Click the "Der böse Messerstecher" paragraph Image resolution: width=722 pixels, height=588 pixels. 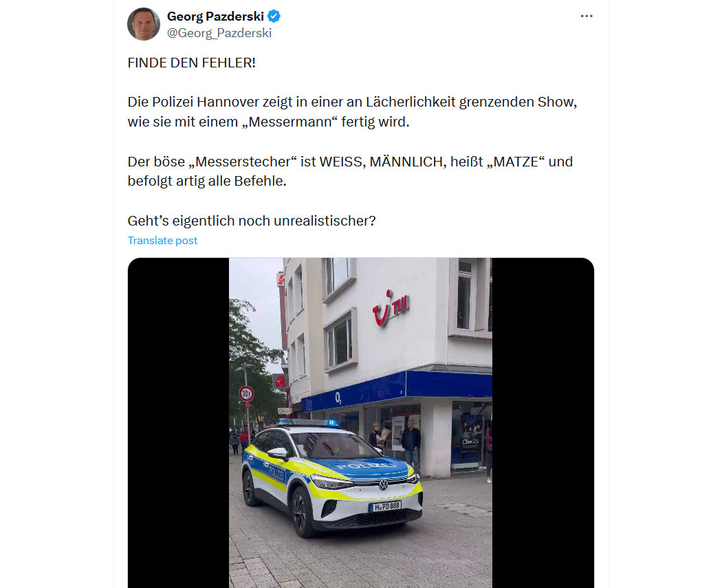pos(350,171)
